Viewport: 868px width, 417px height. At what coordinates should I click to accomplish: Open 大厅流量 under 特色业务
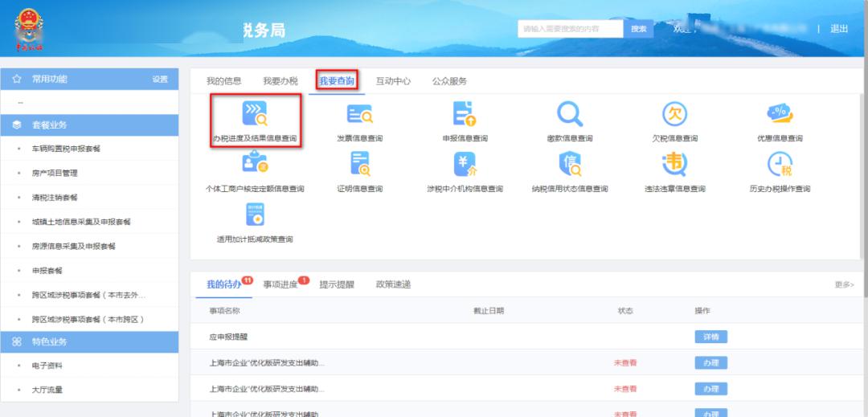point(47,390)
